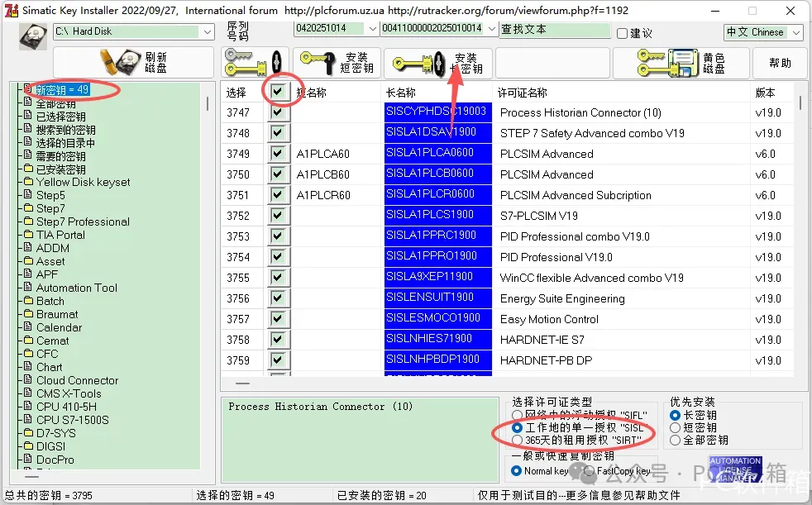Sort by long name column header (长名称)
This screenshot has height=505, width=812.
point(400,93)
